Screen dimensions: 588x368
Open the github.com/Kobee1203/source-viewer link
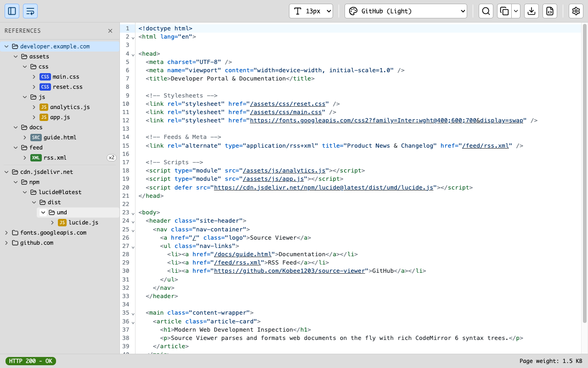tap(289, 271)
